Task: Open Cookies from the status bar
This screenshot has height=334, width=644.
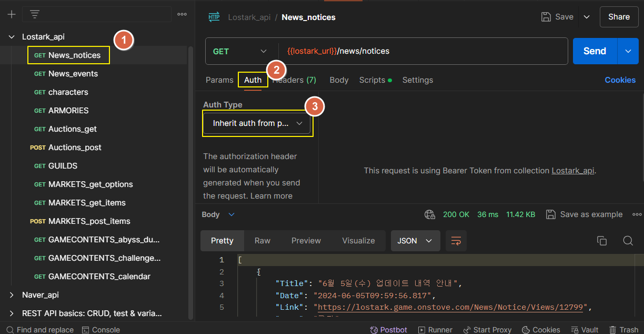Action: pyautogui.click(x=541, y=330)
